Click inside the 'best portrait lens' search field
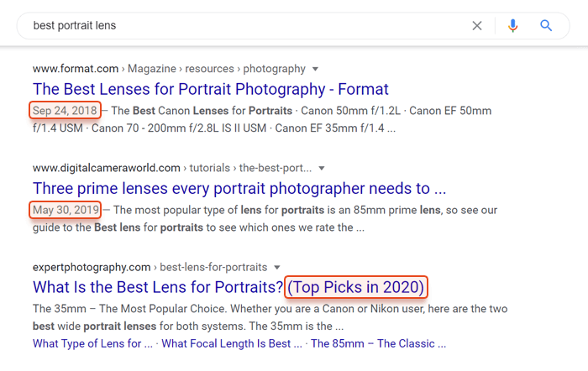 click(x=248, y=26)
